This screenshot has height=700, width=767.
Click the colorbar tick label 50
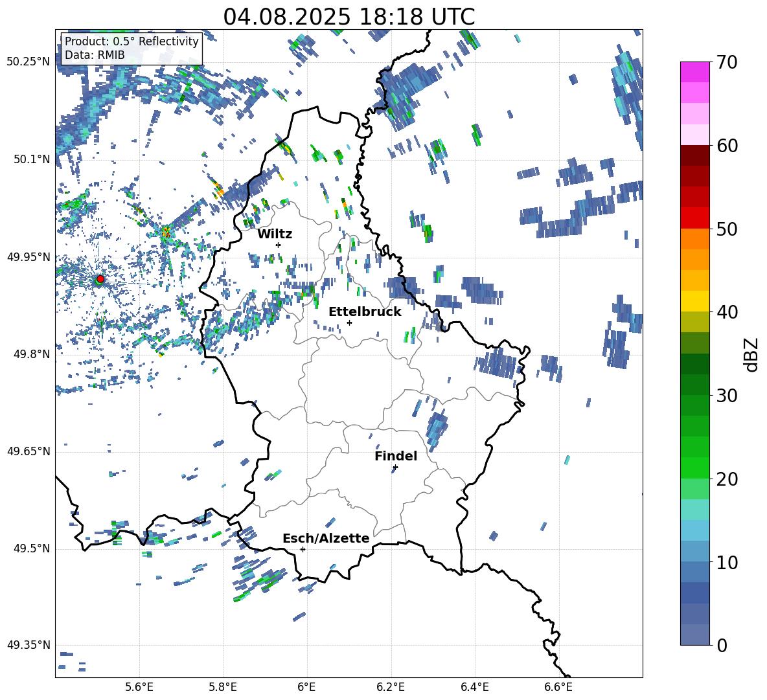(x=727, y=229)
